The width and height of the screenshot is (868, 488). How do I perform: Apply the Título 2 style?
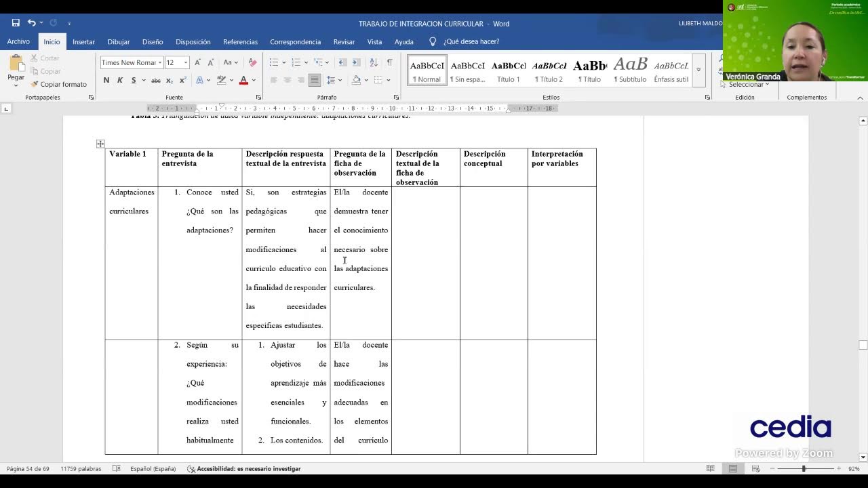pyautogui.click(x=549, y=70)
